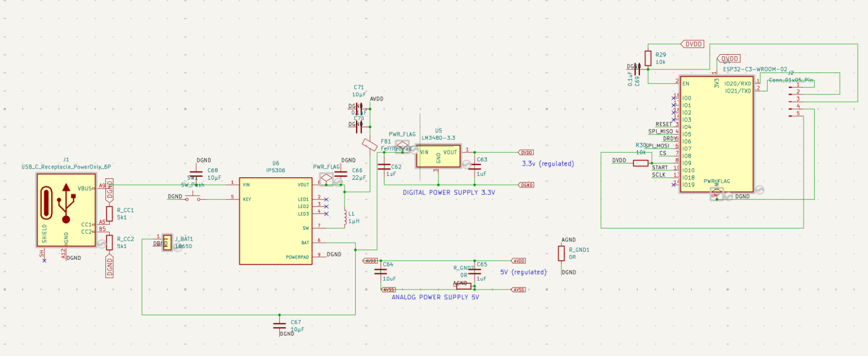Viewport: 868px width, 356px height.
Task: Click the '5V (regulated)' annotation
Action: tap(523, 272)
